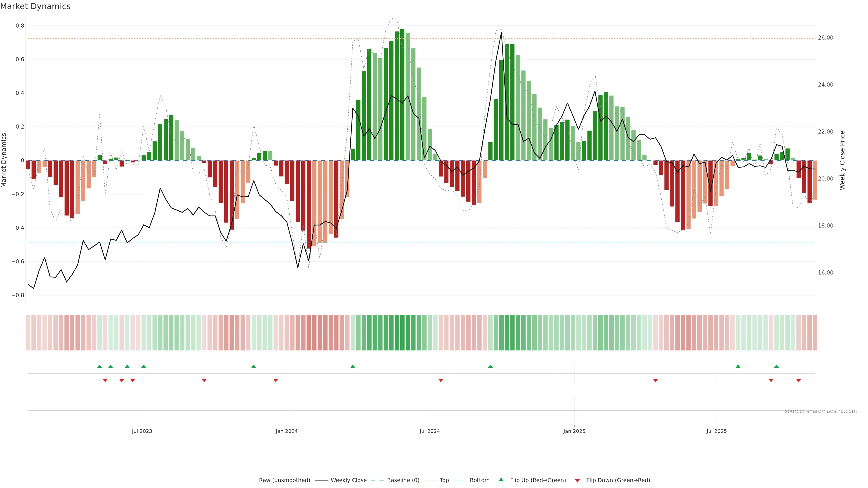Click the last flip-down marker on the right
868x488 pixels.
[798, 380]
